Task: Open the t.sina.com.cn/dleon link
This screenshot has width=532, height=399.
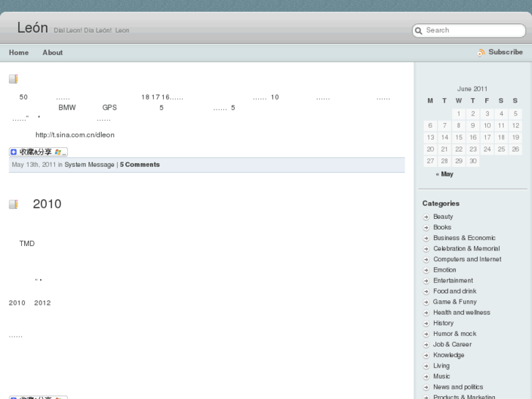Action: click(75, 135)
